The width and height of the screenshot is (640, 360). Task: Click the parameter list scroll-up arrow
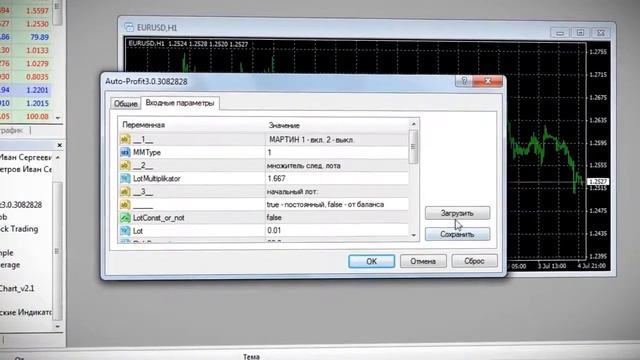tap(413, 124)
